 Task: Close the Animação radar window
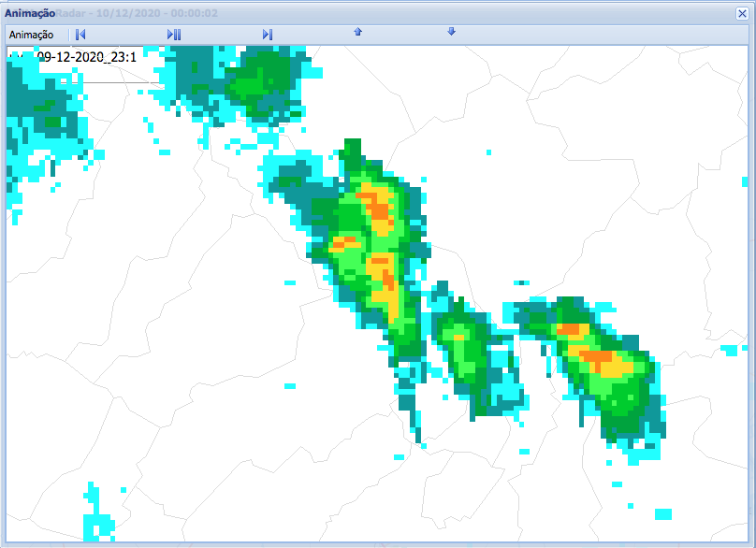click(x=742, y=13)
